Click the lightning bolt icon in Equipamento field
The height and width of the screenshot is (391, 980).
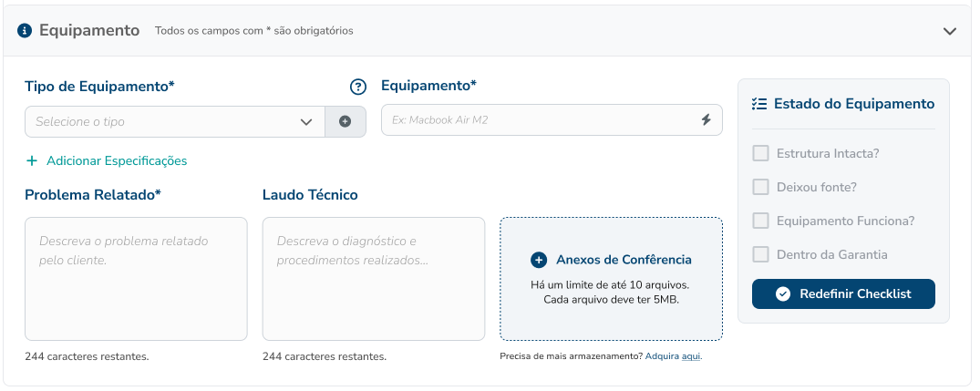[x=706, y=120]
